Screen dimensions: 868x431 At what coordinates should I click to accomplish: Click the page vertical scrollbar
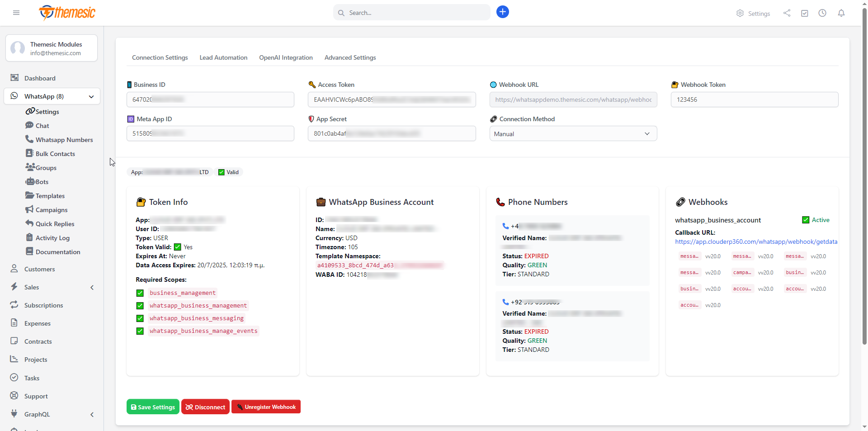click(864, 181)
